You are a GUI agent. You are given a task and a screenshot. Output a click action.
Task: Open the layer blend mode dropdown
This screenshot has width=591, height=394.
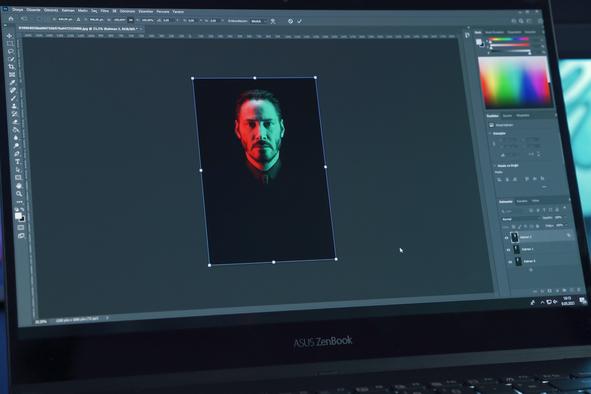tap(519, 219)
